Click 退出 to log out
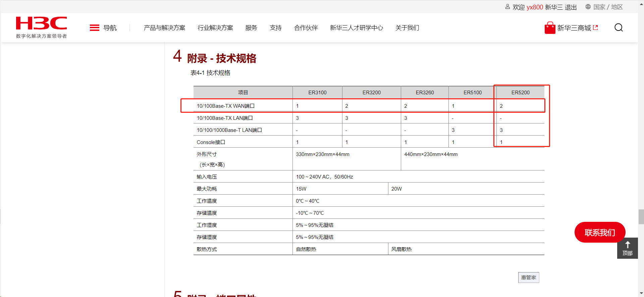Image resolution: width=644 pixels, height=297 pixels. [x=571, y=7]
